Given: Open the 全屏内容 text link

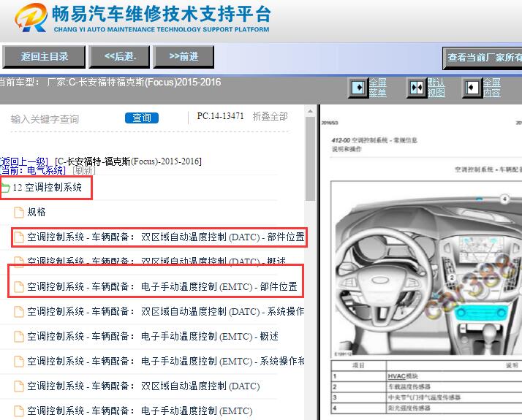Looking at the screenshot, I should point(492,88).
